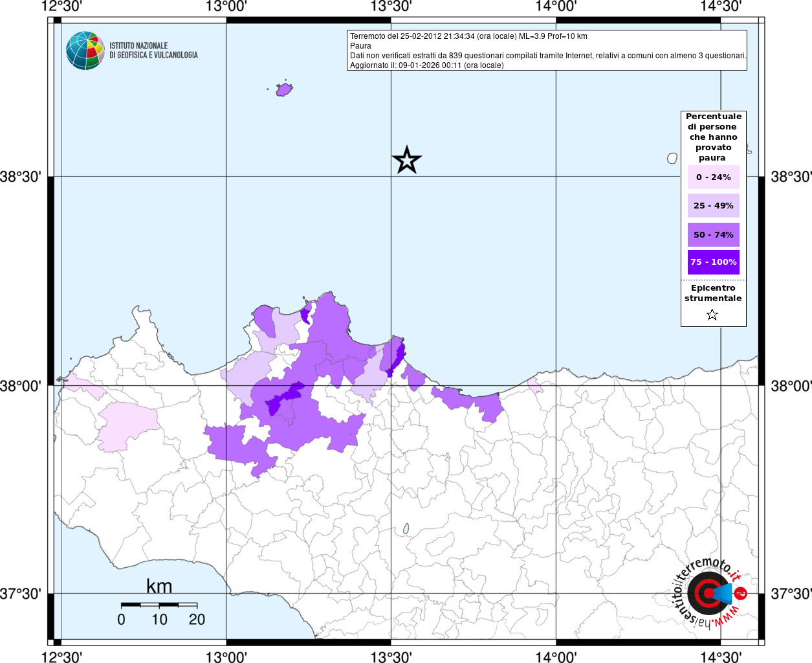The image size is (812, 663).
Task: Click the epicenter star in the sea
Action: pos(407,160)
